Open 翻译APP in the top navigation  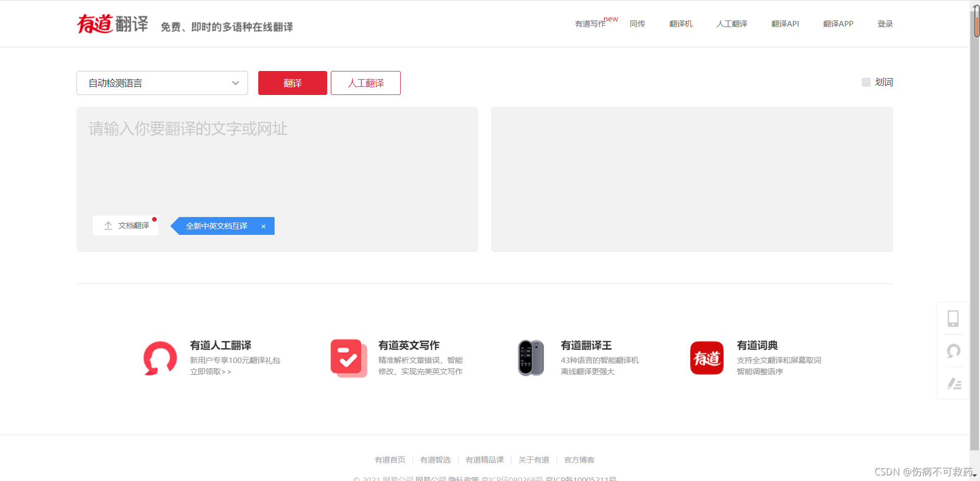838,24
